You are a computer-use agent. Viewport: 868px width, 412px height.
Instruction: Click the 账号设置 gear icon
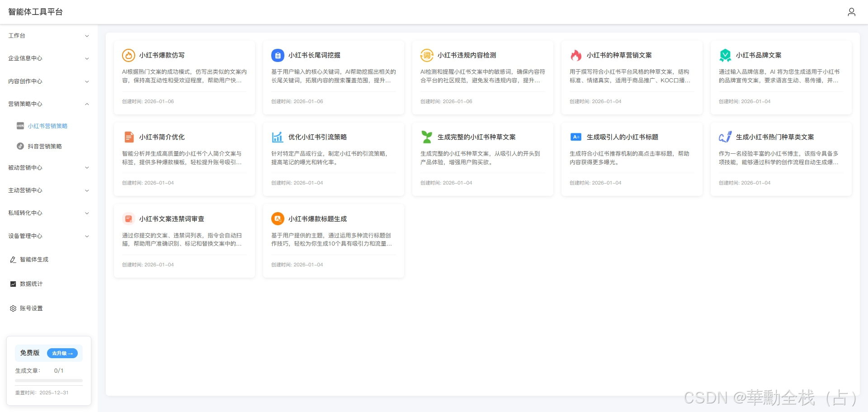click(x=13, y=308)
